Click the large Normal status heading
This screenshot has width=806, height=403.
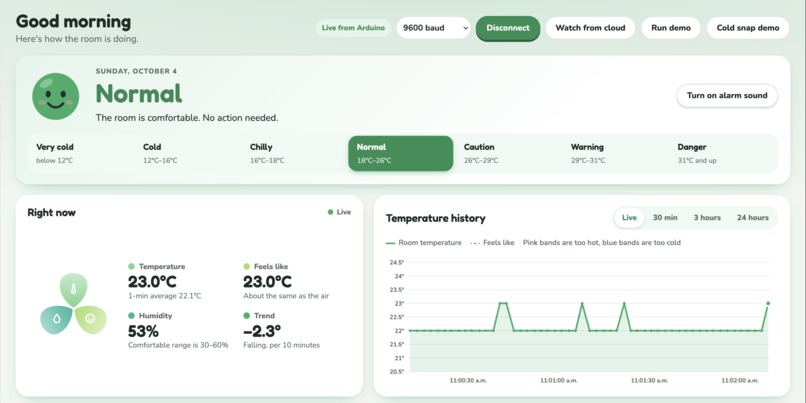139,94
